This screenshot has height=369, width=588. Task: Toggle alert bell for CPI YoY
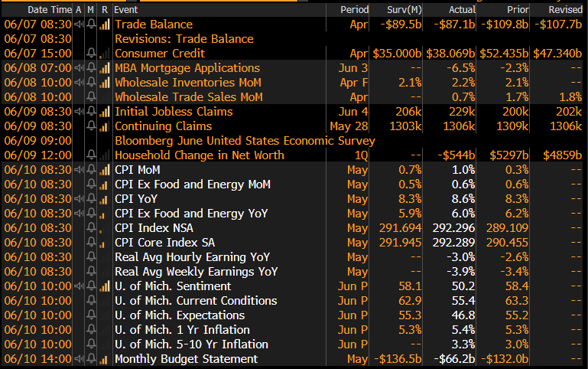92,199
